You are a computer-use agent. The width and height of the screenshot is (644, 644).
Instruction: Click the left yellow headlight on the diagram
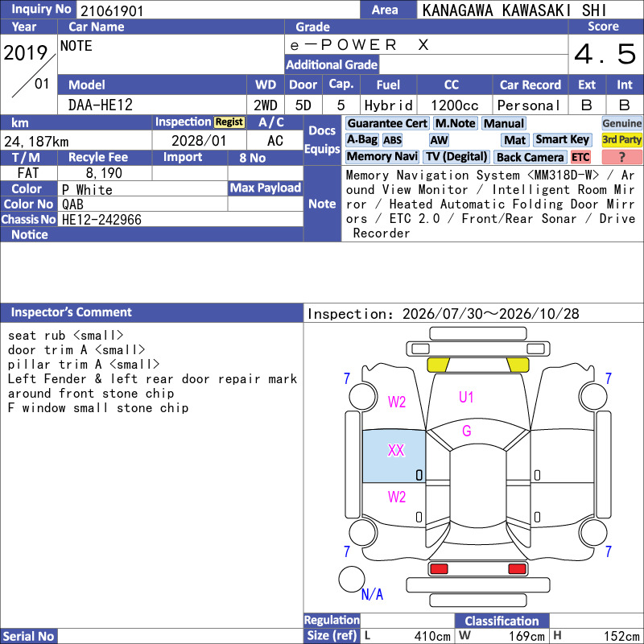[438, 365]
